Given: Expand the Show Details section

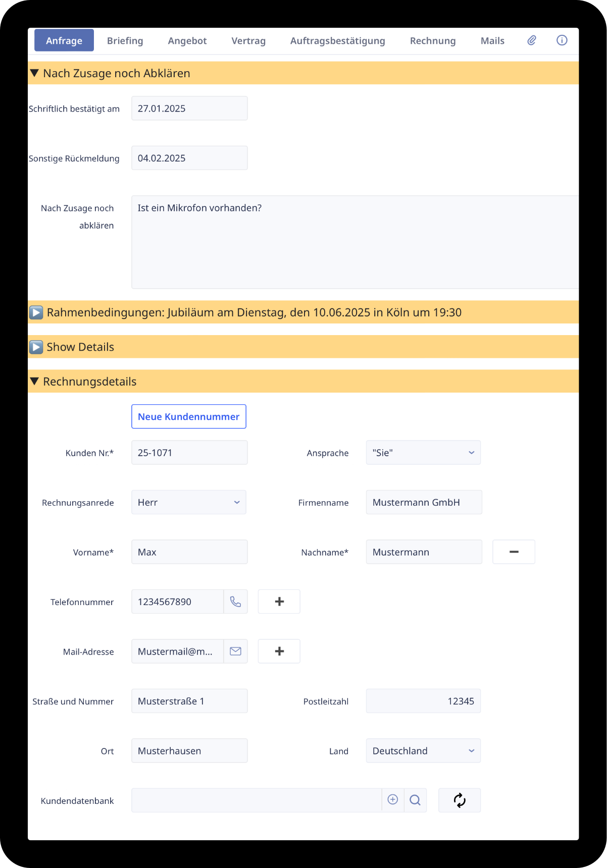Looking at the screenshot, I should (36, 347).
